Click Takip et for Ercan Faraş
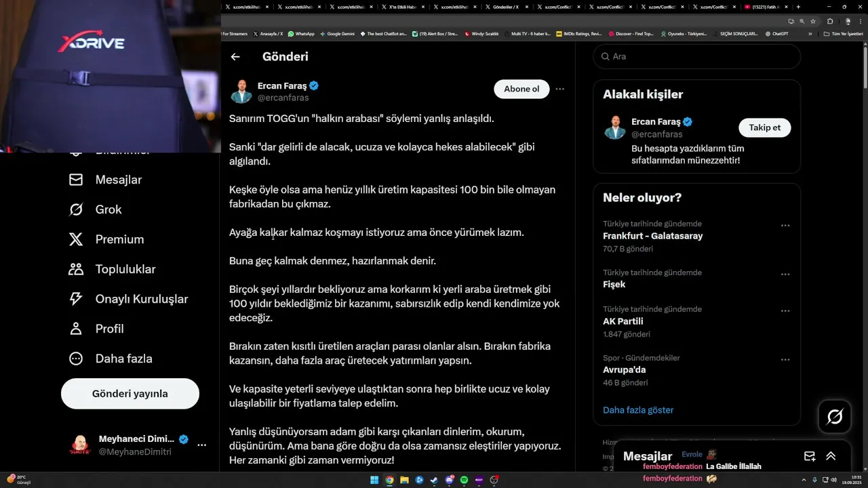This screenshot has height=488, width=868. [x=764, y=127]
